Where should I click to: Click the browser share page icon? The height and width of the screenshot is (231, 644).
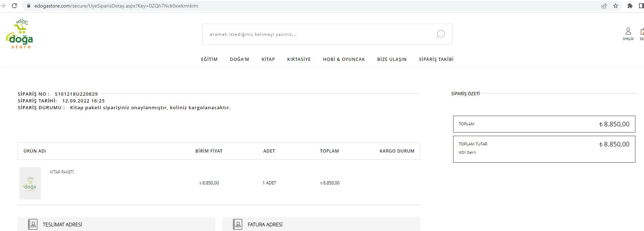tap(604, 6)
